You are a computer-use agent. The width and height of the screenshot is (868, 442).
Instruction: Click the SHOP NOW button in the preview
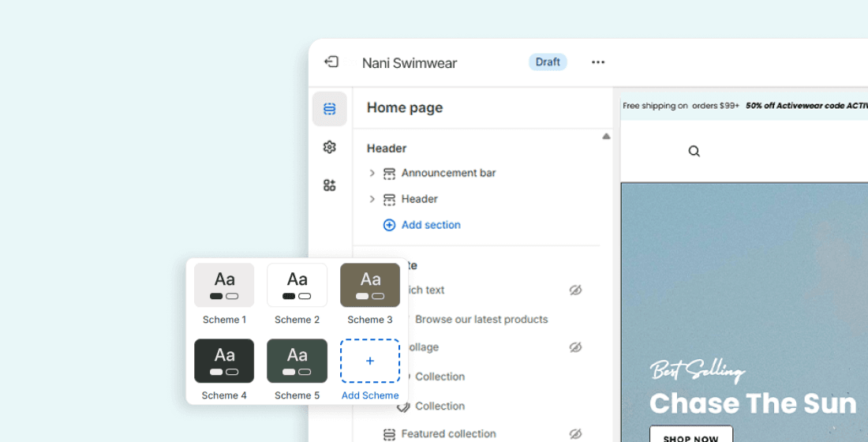(x=691, y=433)
